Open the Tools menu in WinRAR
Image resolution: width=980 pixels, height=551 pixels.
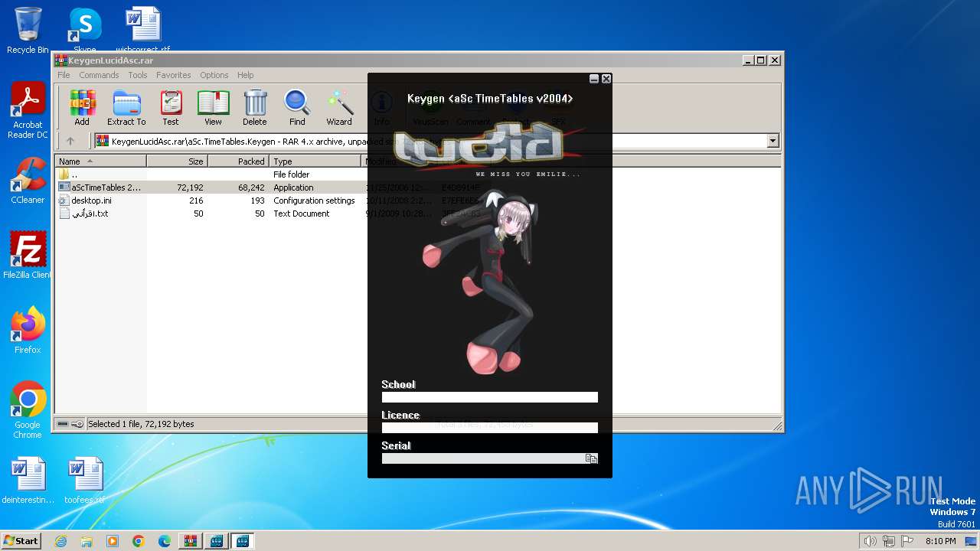pyautogui.click(x=138, y=75)
